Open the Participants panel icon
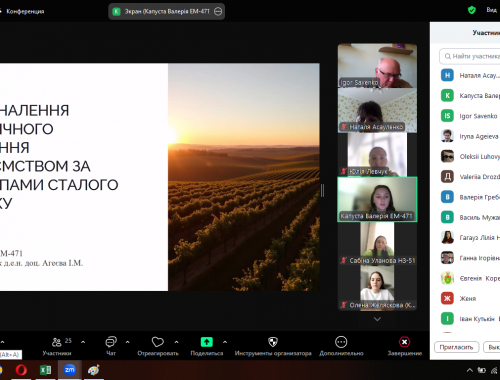This screenshot has height=380, width=500. point(57,342)
